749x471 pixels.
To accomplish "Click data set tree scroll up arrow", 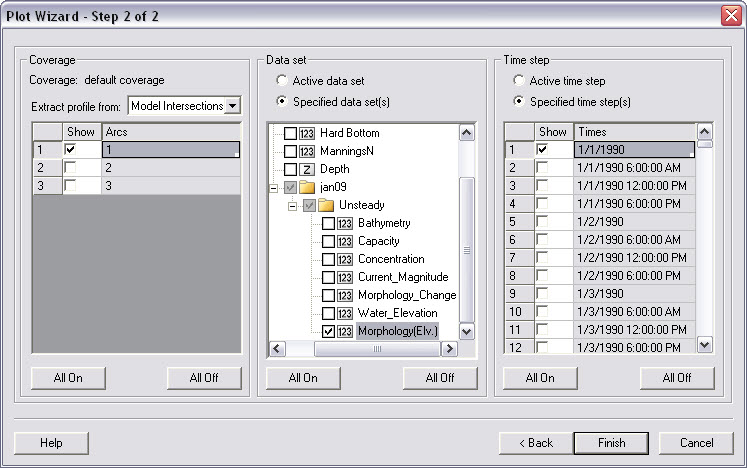I will tap(467, 132).
